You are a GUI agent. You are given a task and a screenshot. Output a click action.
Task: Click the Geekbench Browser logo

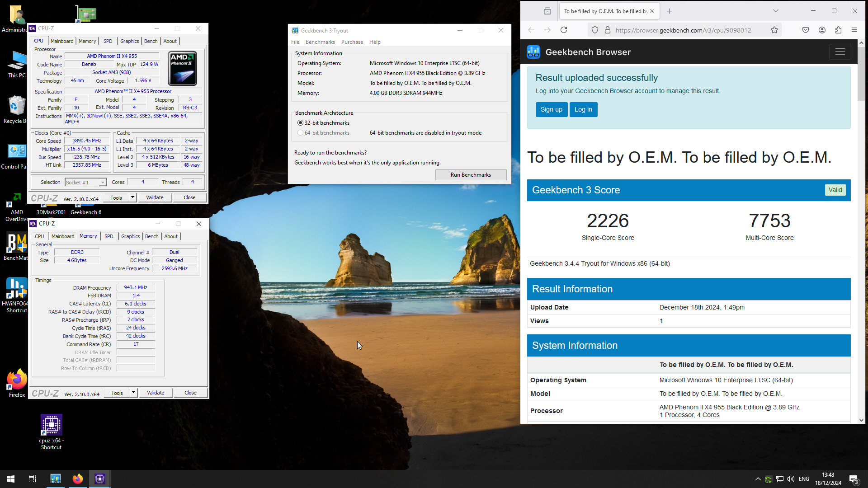point(533,52)
